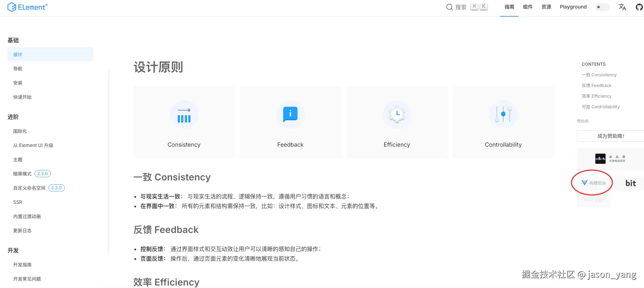The height and width of the screenshot is (288, 644).
Task: Switch to the 指南 nav tab
Action: click(x=509, y=7)
